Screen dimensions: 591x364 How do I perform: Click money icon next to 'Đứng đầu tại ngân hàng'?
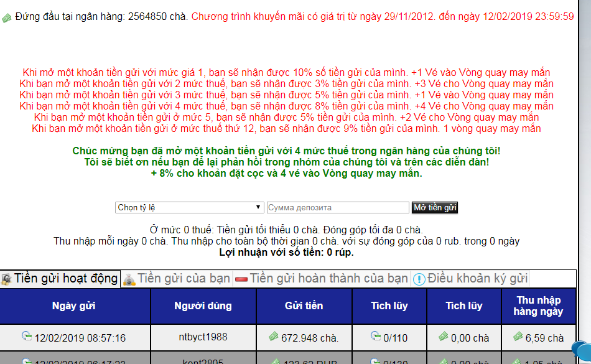(7, 17)
